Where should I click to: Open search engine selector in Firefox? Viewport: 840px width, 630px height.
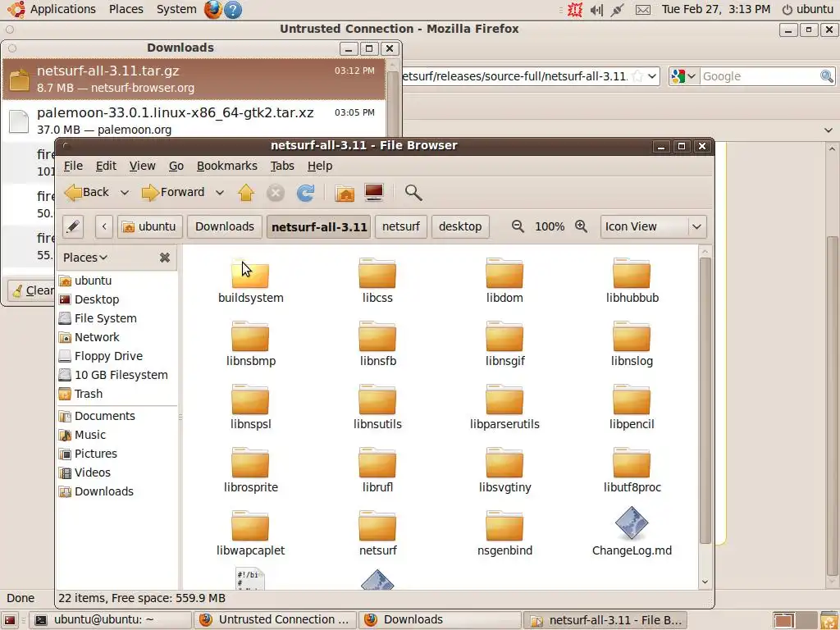[683, 76]
